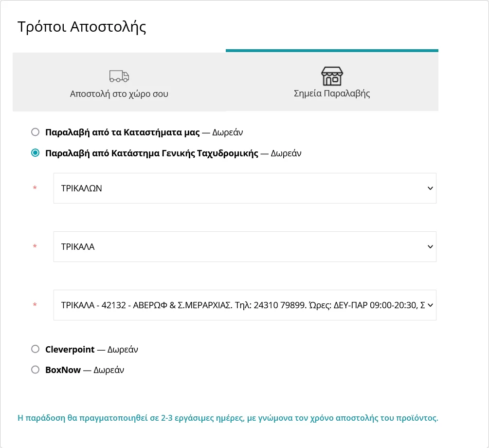Click the red asterisk beside ΤΡΙΚΑΛΩΝ field

pyautogui.click(x=35, y=188)
